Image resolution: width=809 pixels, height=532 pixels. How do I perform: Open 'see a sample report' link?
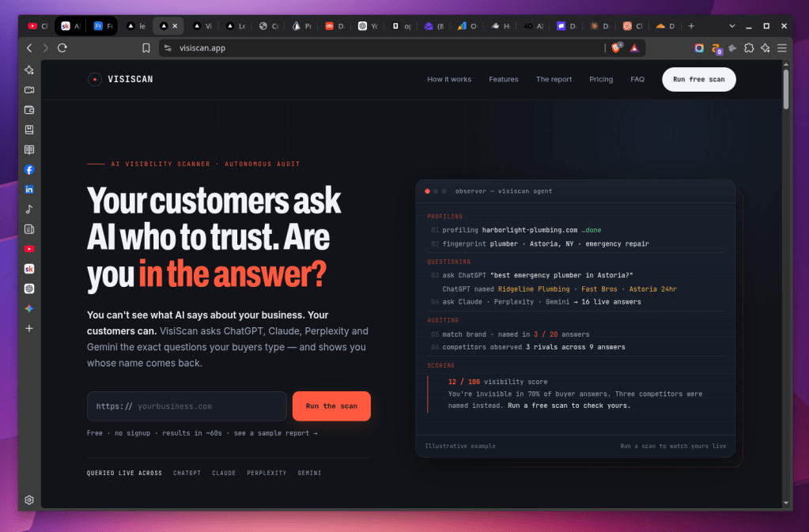275,433
